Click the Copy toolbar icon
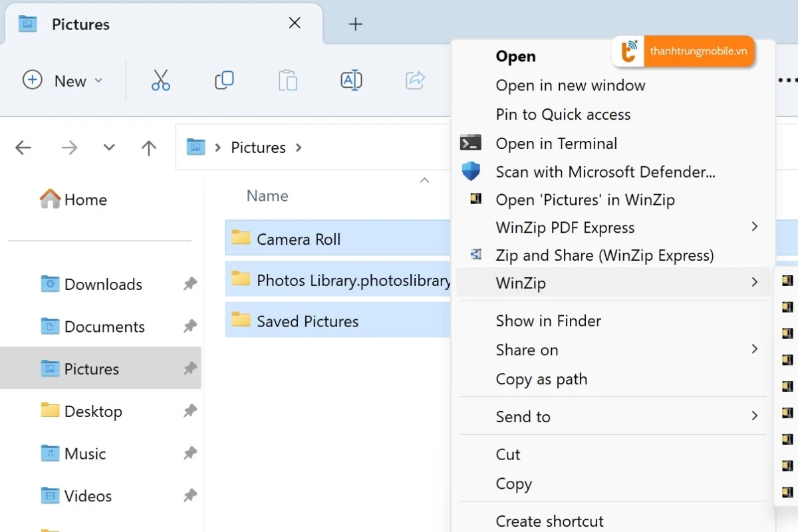Image resolution: width=798 pixels, height=532 pixels. [224, 80]
